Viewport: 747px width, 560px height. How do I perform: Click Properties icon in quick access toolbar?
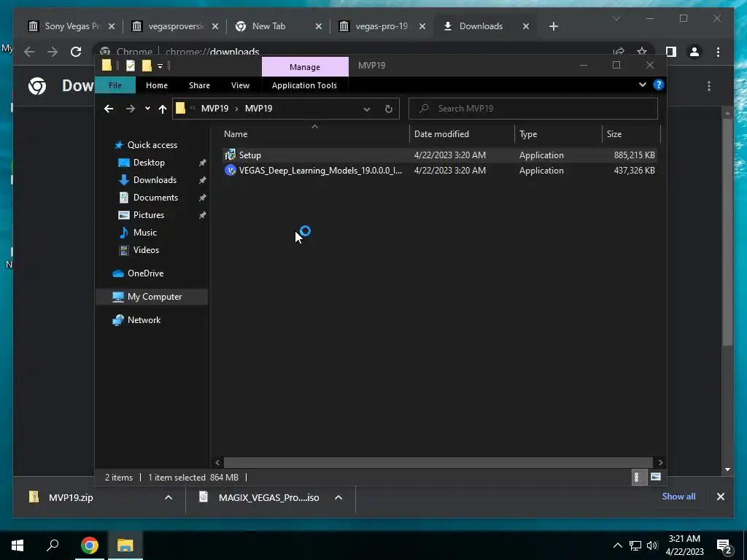point(130,66)
